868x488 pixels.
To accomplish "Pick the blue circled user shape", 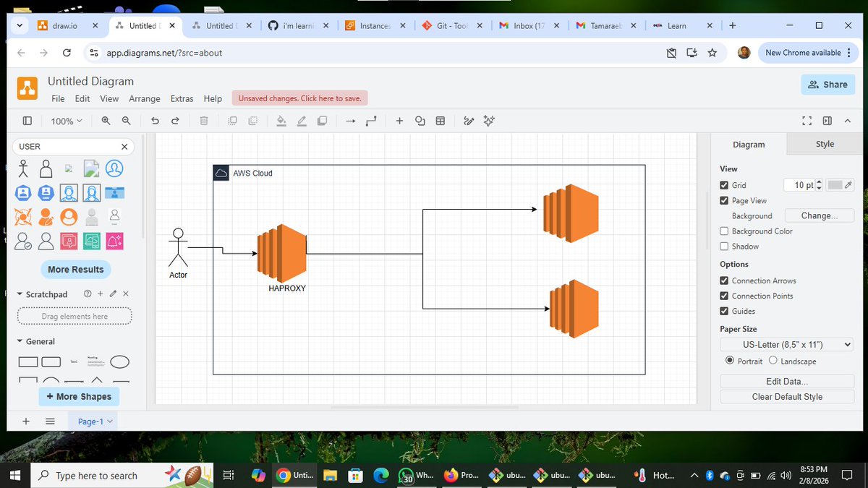I will point(114,169).
